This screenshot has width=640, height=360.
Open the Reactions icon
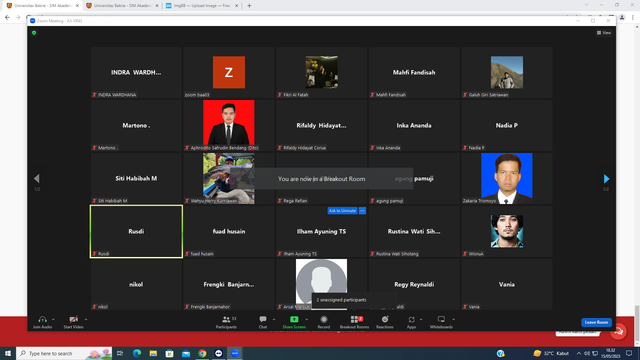coord(385,319)
